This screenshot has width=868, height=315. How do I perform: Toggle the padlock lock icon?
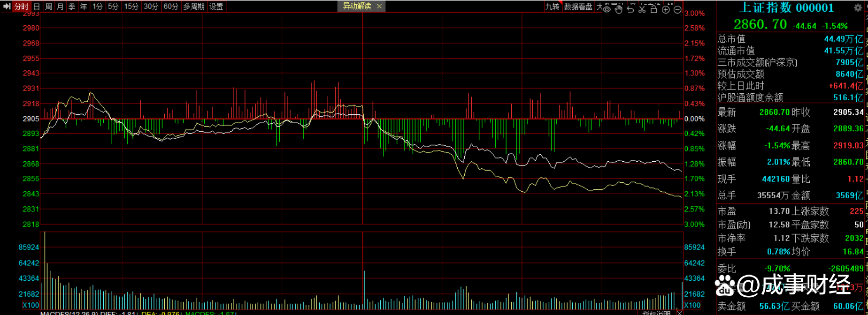[653, 9]
